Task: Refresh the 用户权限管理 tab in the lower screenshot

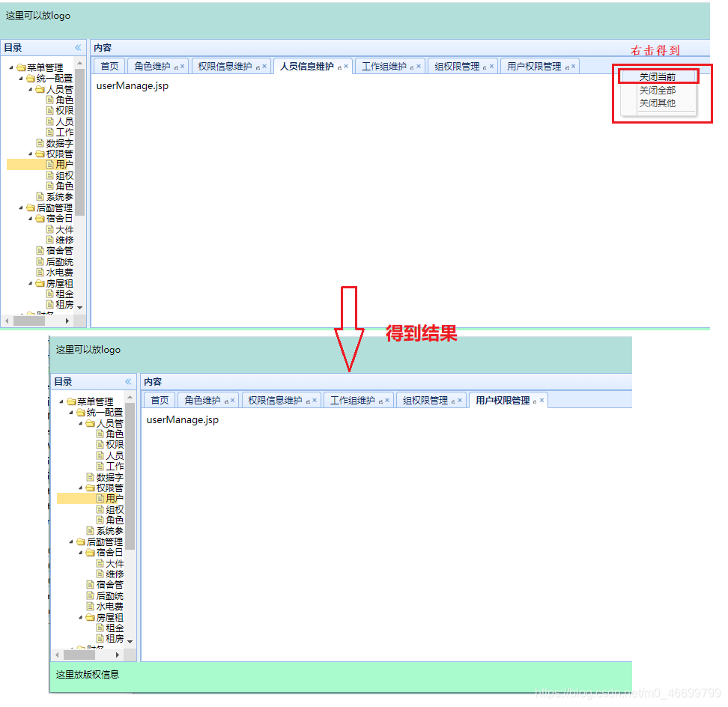Action: [x=536, y=401]
